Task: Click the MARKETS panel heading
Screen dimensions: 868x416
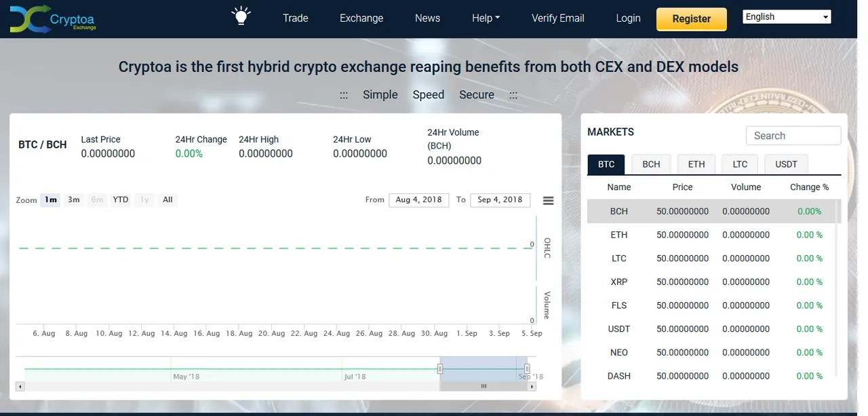Action: pyautogui.click(x=611, y=132)
